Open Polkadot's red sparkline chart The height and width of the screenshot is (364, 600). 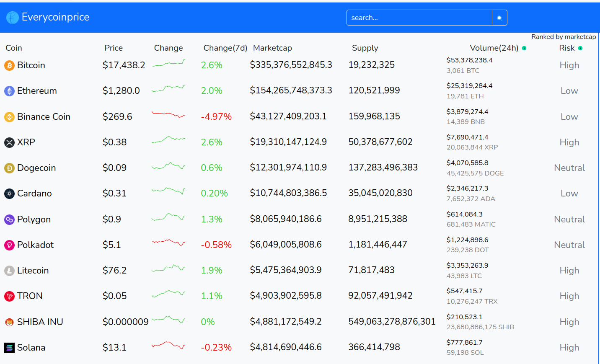pos(168,243)
